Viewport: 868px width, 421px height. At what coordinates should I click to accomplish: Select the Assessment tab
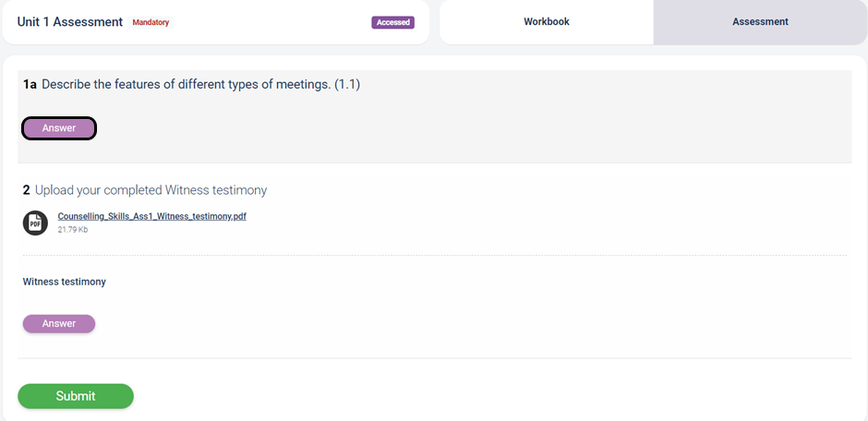click(x=760, y=22)
